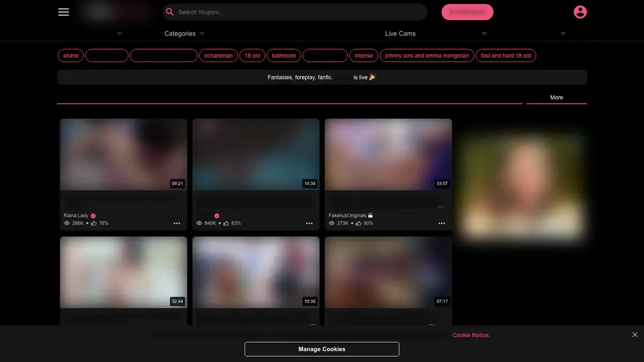644x362 pixels.
Task: Open the video thumbnail marked 33:57
Action: tap(388, 154)
